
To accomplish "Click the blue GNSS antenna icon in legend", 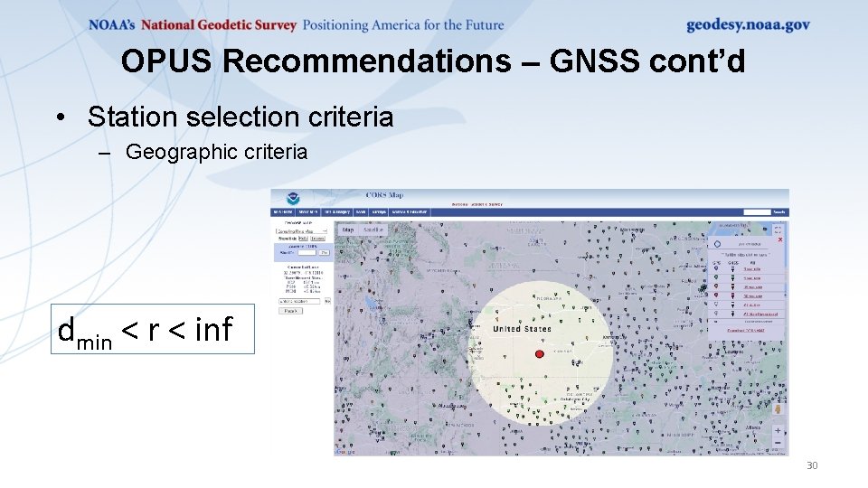I will [732, 269].
